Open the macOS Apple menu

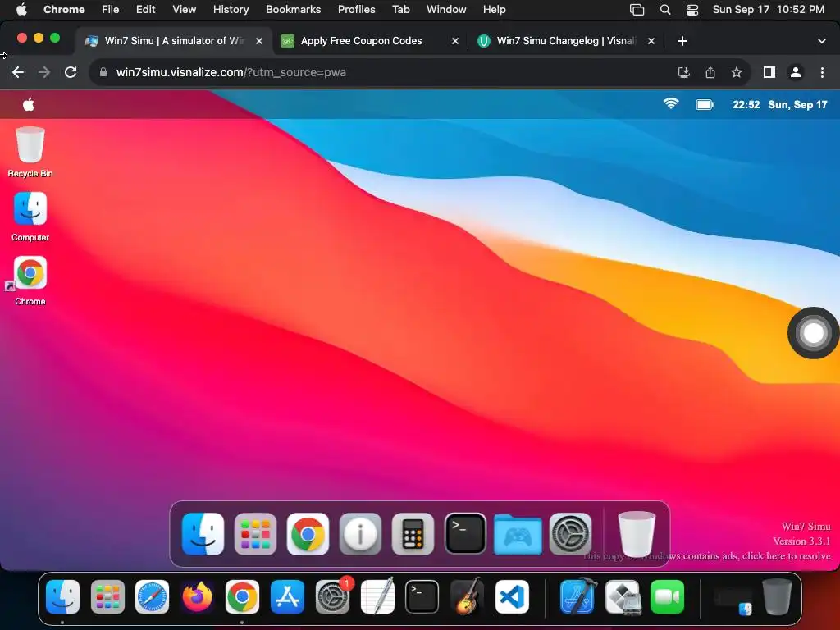tap(21, 9)
